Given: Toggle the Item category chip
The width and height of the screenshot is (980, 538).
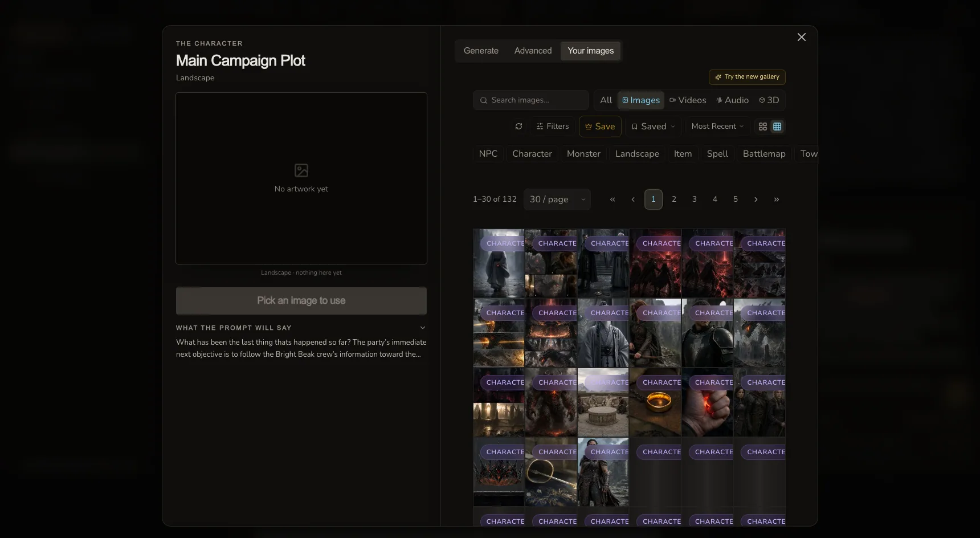Looking at the screenshot, I should [683, 154].
